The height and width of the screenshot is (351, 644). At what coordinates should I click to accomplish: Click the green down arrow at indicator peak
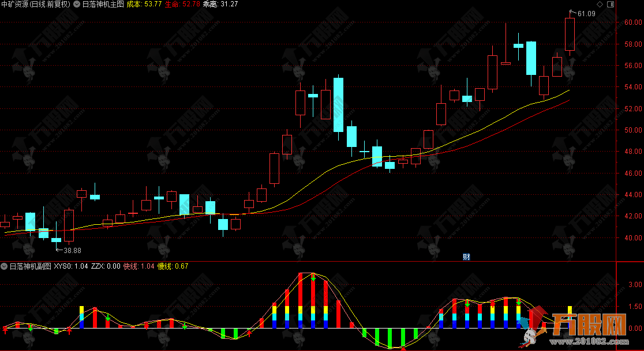click(313, 278)
